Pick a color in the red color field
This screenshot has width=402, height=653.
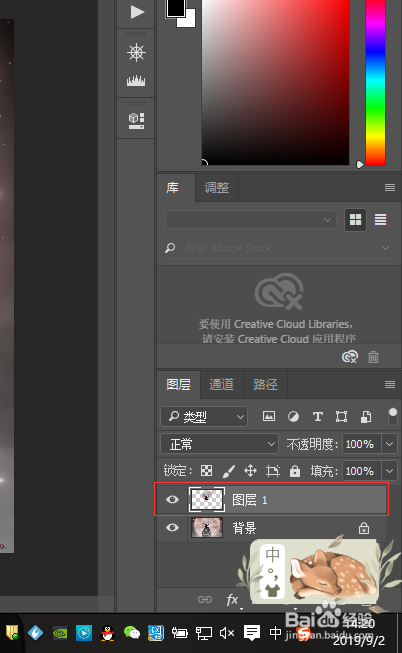275,82
